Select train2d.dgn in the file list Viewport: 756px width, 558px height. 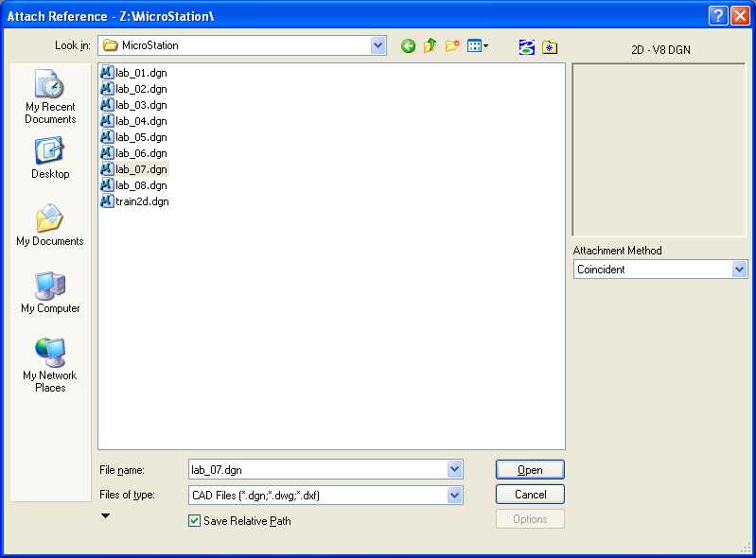(142, 201)
